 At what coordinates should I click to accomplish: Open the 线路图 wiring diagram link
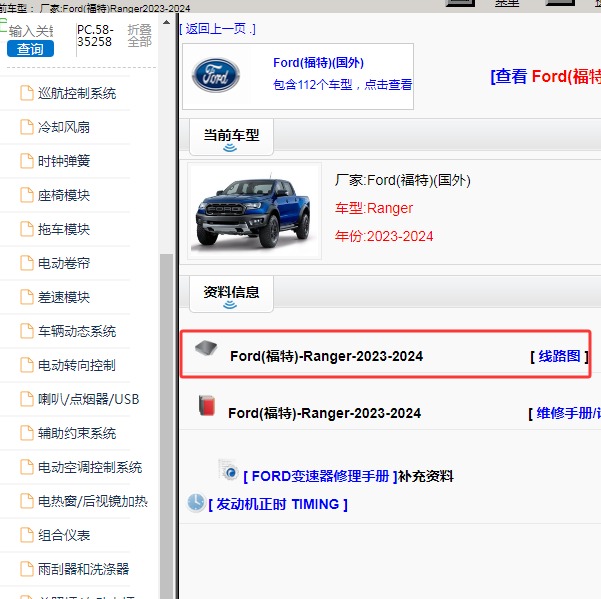(x=559, y=356)
